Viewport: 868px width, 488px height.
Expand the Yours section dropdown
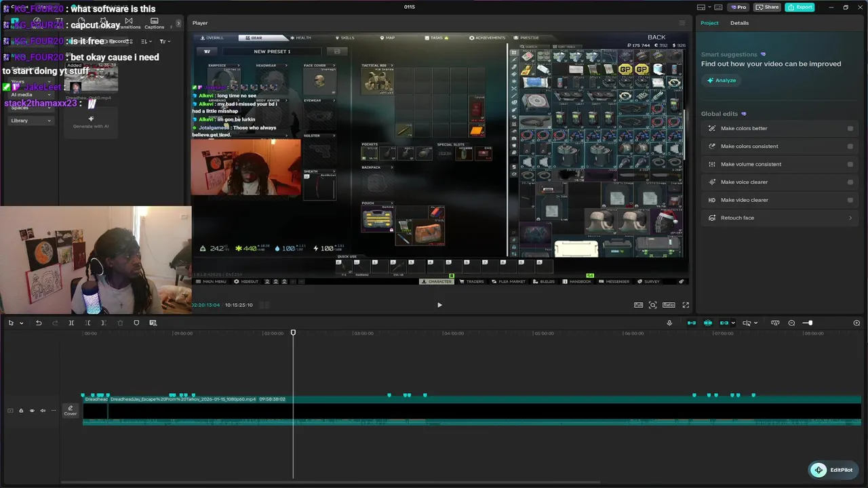pos(31,81)
